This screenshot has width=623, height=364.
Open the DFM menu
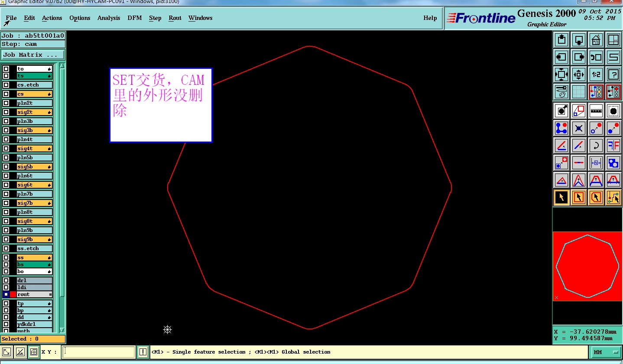pyautogui.click(x=135, y=18)
